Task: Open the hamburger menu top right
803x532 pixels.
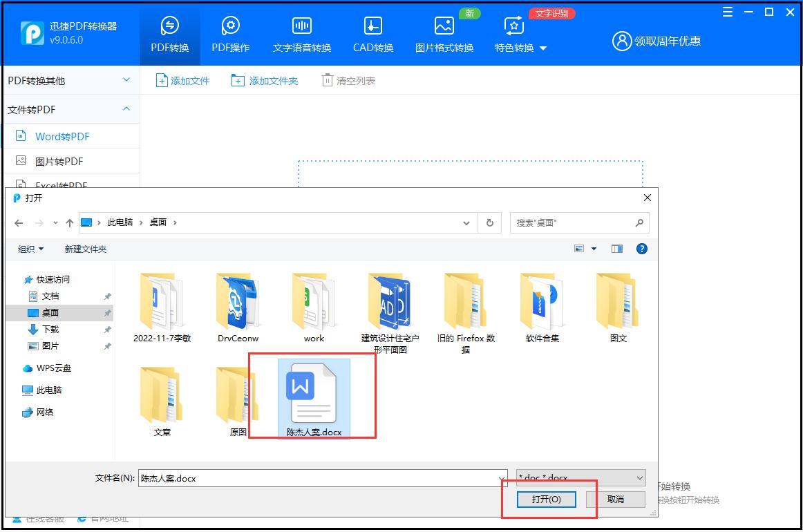Action: pos(728,12)
